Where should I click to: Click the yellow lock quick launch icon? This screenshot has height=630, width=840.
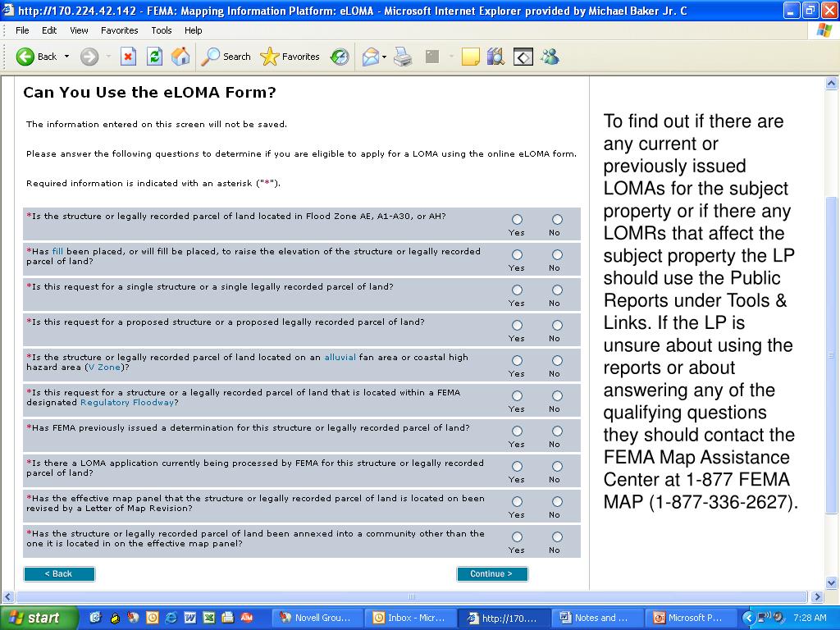point(115,618)
